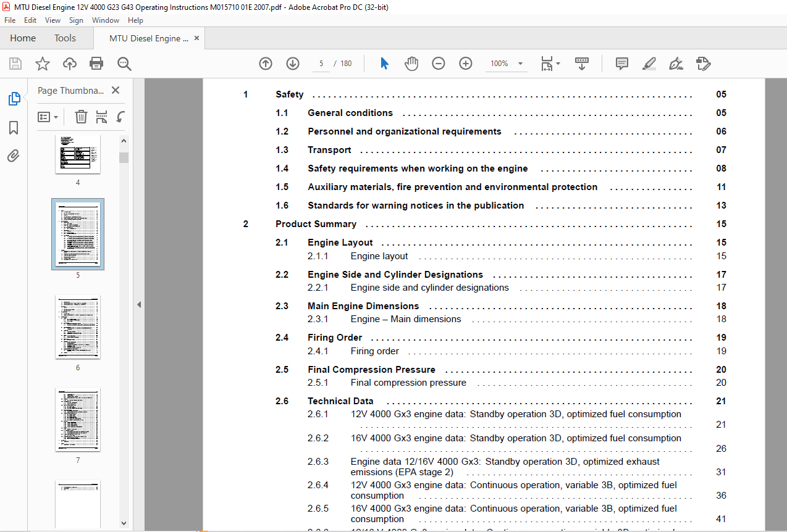Open the thumbnail options menu dropdown
This screenshot has width=787, height=532.
click(x=48, y=117)
